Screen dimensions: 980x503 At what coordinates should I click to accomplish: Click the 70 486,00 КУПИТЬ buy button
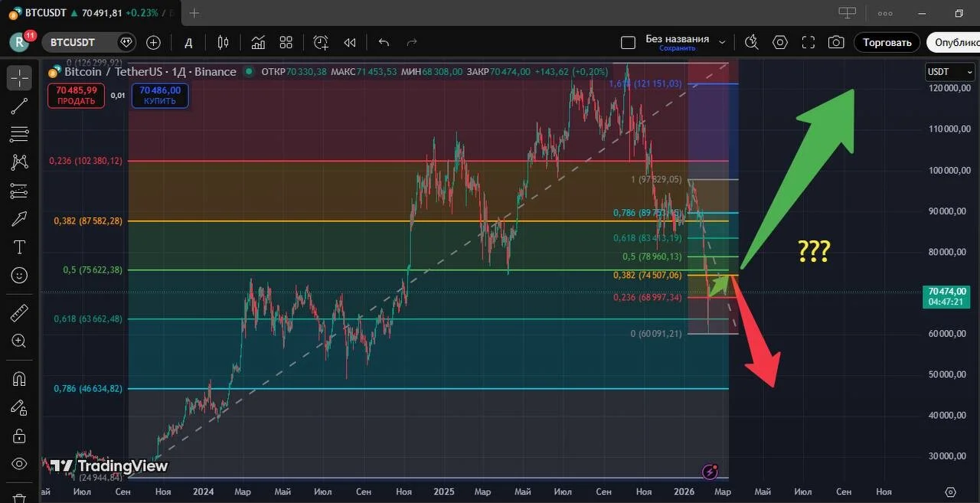pyautogui.click(x=159, y=95)
